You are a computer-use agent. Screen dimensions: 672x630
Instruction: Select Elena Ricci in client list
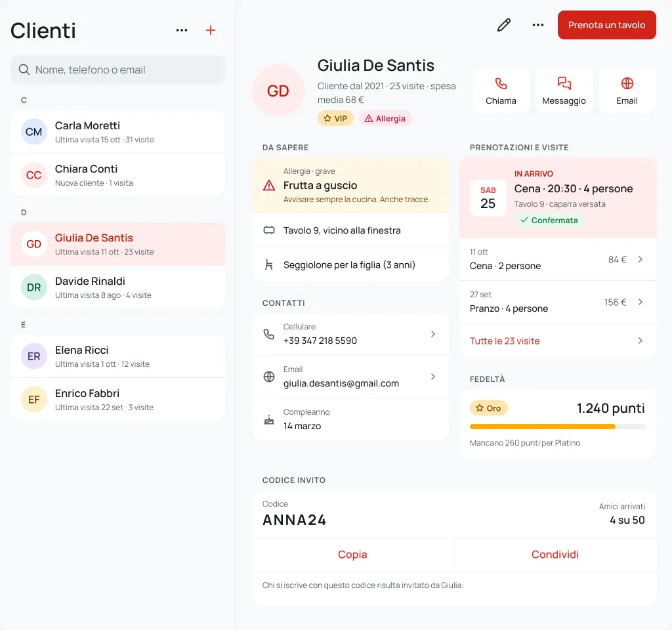118,356
